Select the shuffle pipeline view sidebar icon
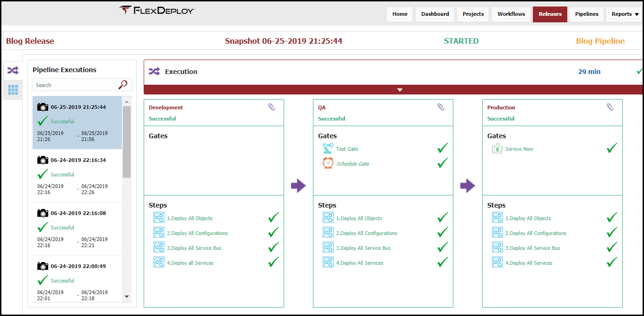This screenshot has height=316, width=644. pos(13,71)
